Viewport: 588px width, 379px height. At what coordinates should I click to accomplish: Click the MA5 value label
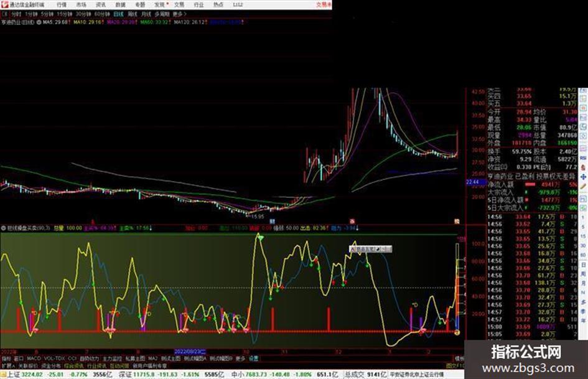pos(56,22)
